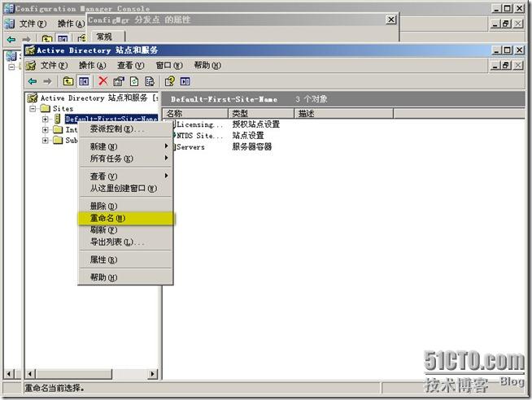Choose 帮助(H) in context menu
This screenshot has width=532, height=400.
(125, 277)
